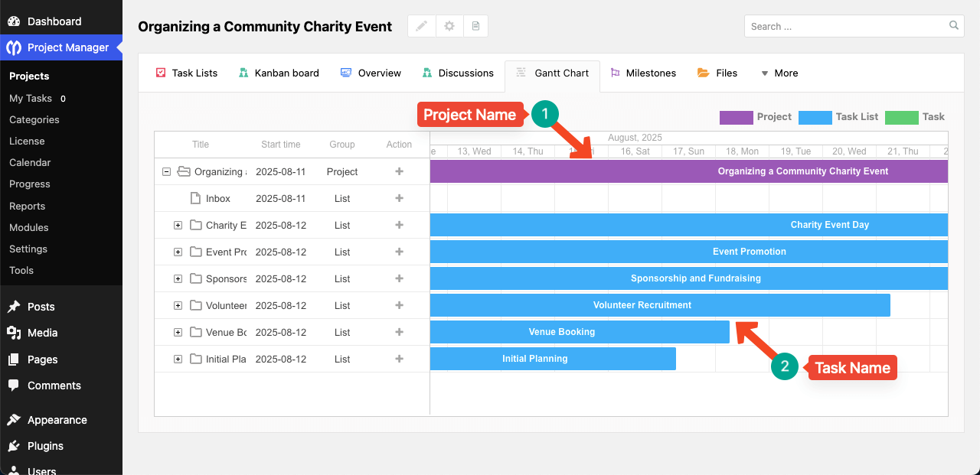Image resolution: width=980 pixels, height=475 pixels.
Task: Open Categories in sidebar menu
Action: pyautogui.click(x=34, y=119)
